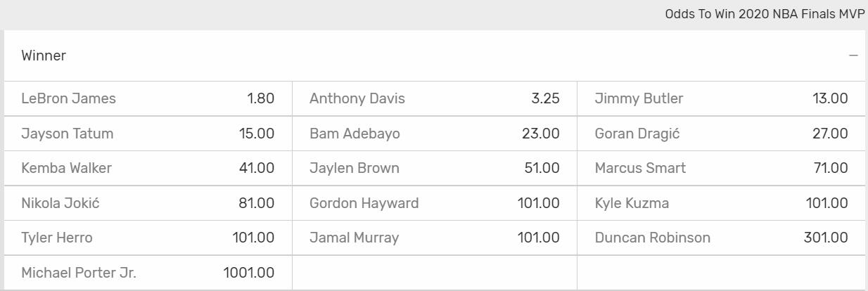The height and width of the screenshot is (291, 868).
Task: Choose Nikola Jokić at 81.00 odds
Action: (x=148, y=203)
